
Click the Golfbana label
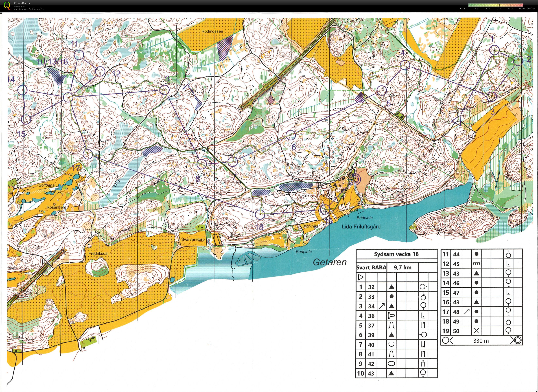click(47, 185)
